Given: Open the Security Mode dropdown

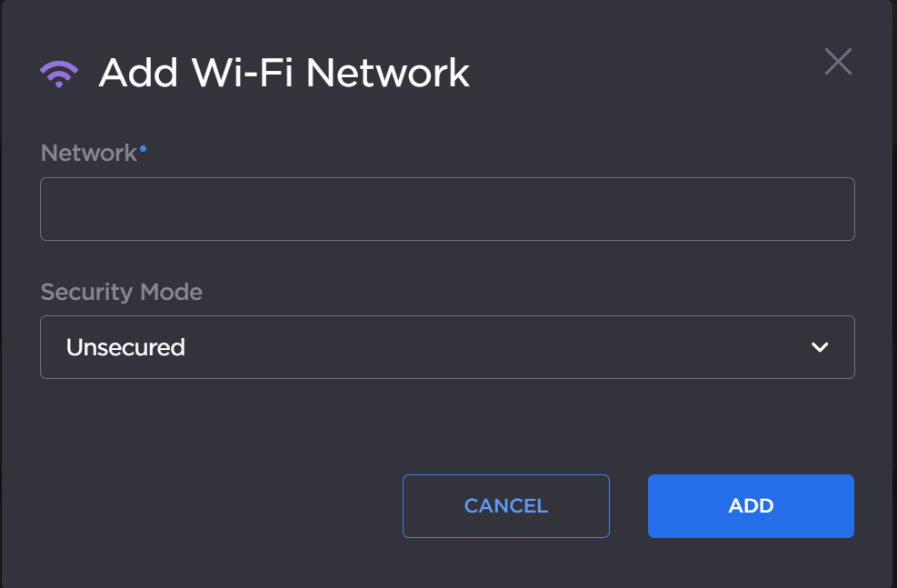Looking at the screenshot, I should 447,347.
